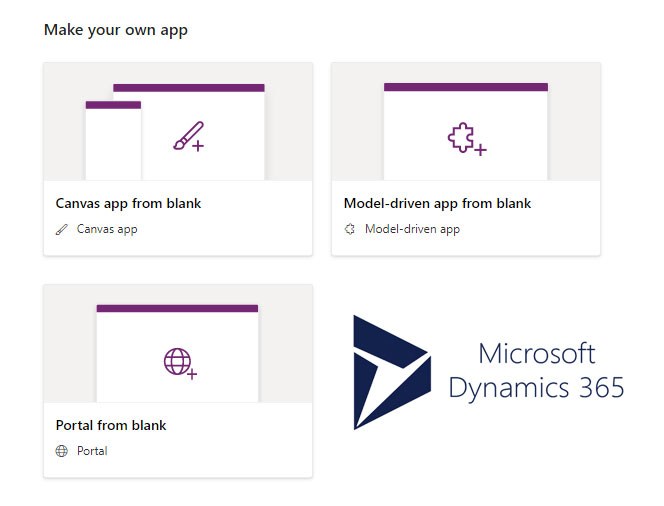
Task: Click the 'Make your own app' heading
Action: click(116, 30)
